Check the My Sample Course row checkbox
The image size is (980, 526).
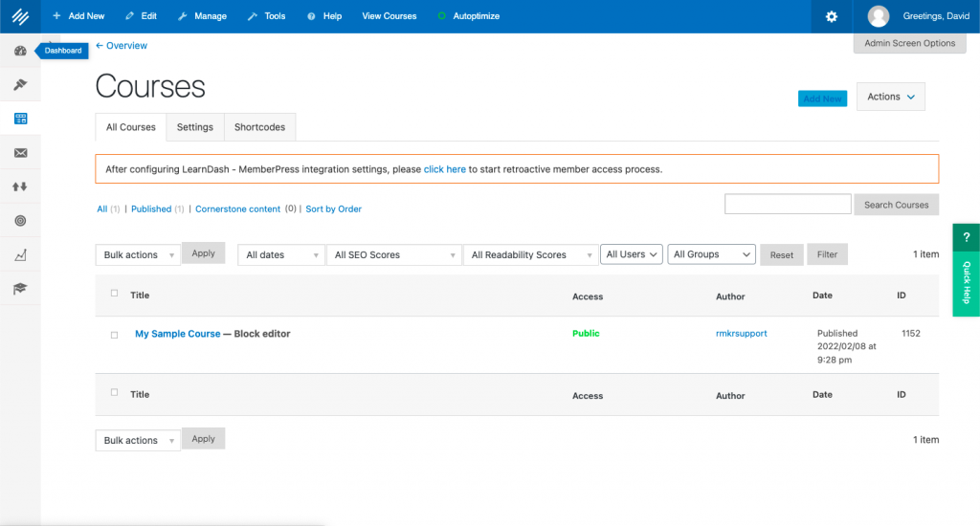115,335
